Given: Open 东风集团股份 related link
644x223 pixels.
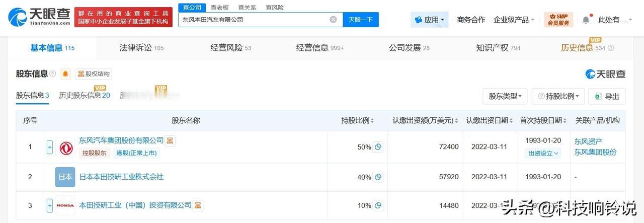Looking at the screenshot, I should tap(595, 152).
